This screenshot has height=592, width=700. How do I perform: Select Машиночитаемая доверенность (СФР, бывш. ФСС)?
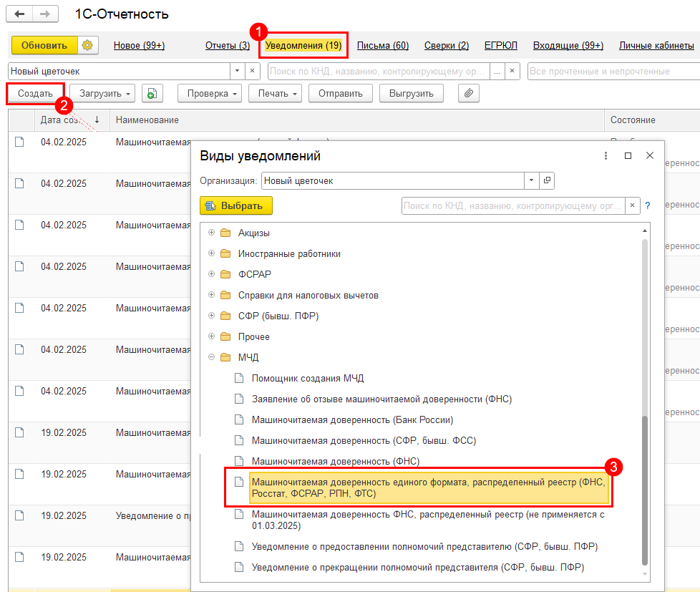(x=364, y=440)
